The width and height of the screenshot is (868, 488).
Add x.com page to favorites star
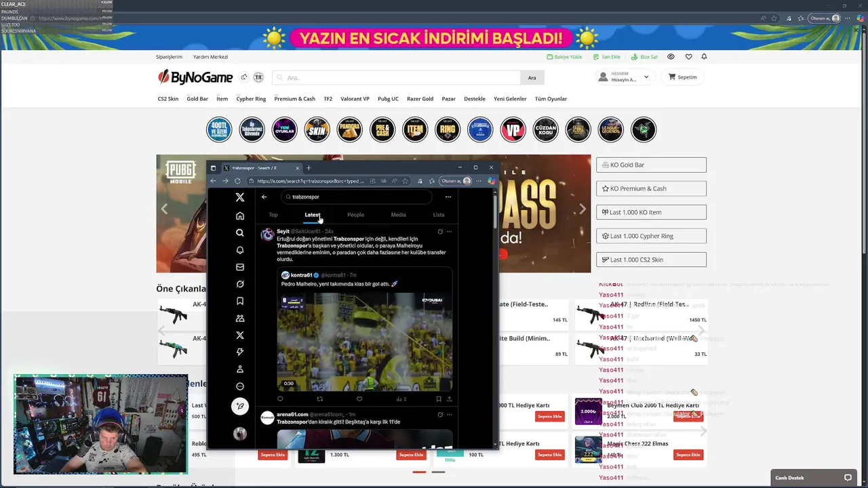(x=406, y=181)
